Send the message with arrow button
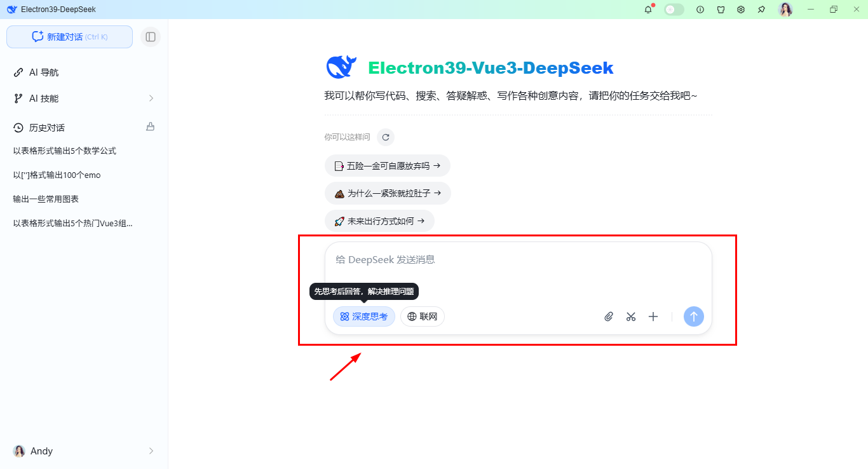 pyautogui.click(x=694, y=316)
